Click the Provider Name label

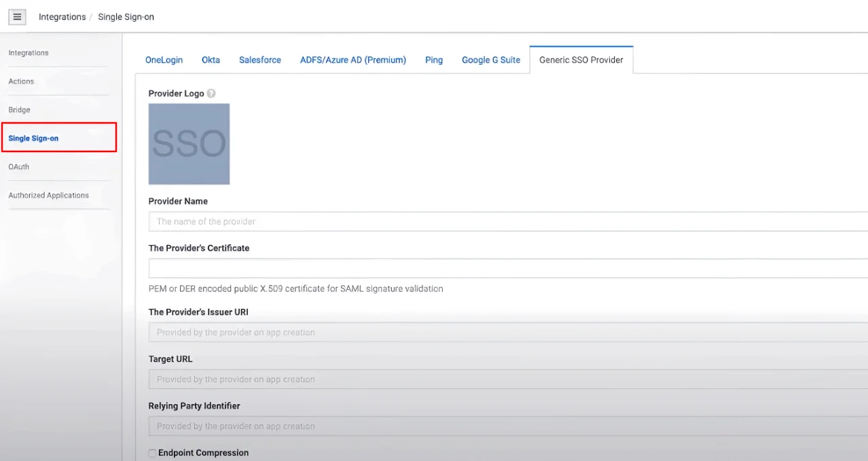(178, 202)
